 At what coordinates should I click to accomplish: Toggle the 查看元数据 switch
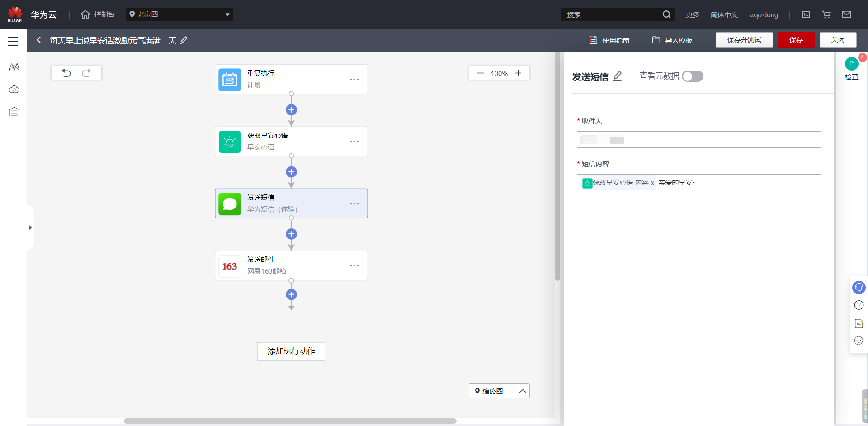coord(693,76)
